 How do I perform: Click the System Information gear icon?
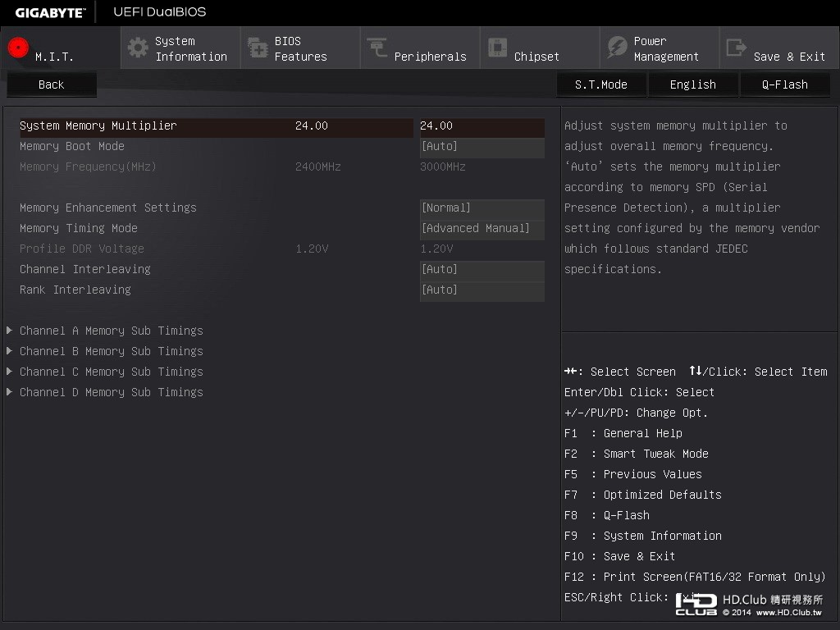pos(138,48)
